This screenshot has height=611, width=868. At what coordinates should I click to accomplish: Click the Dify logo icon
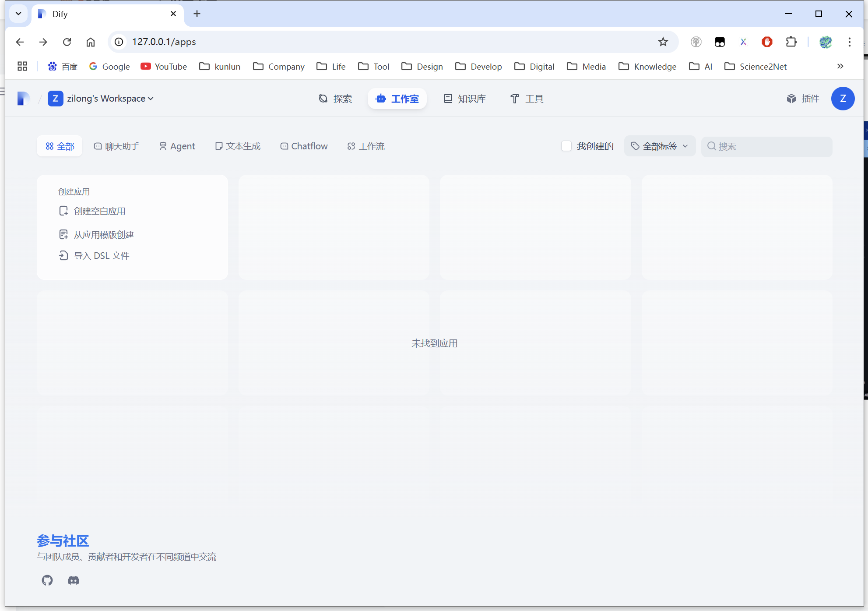click(23, 99)
